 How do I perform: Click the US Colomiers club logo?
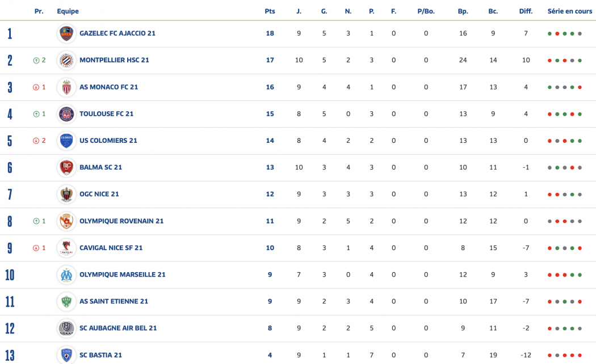pos(66,141)
